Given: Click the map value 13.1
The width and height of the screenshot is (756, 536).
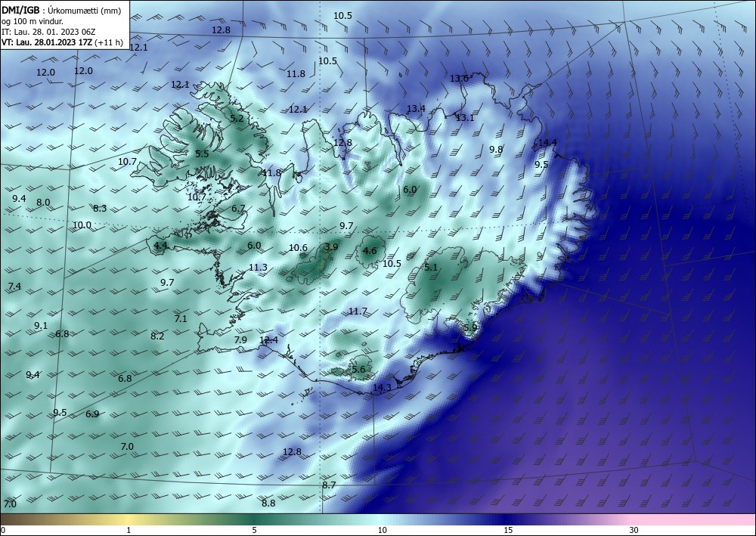Looking at the screenshot, I should coord(465,118).
